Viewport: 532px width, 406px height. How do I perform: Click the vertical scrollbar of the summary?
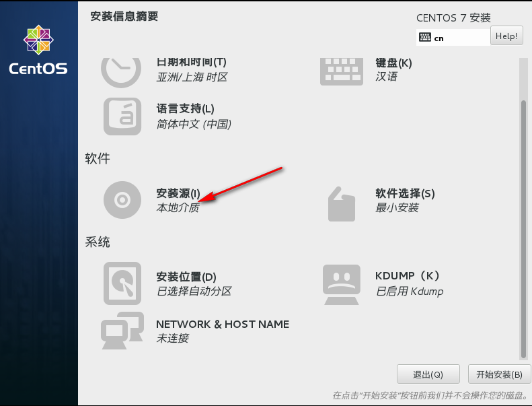[523, 230]
